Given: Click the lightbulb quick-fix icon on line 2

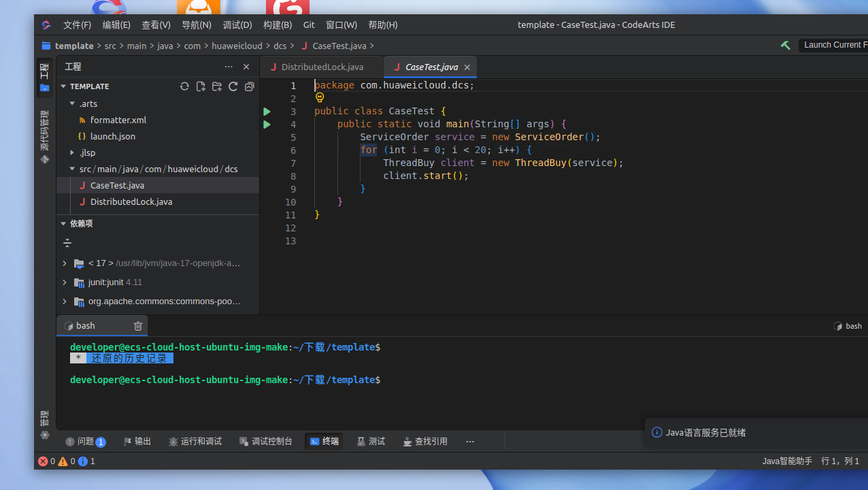Looking at the screenshot, I should [320, 97].
